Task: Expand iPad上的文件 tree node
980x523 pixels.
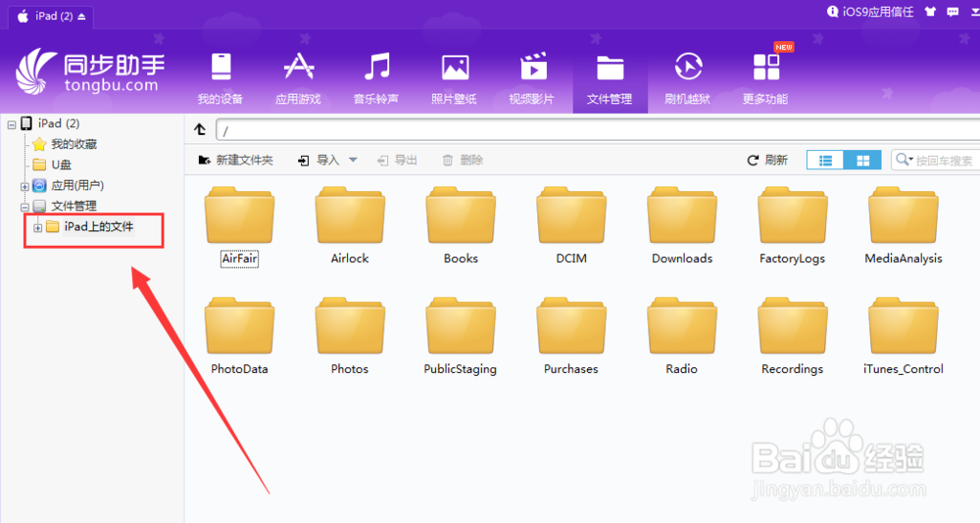Action: point(37,227)
